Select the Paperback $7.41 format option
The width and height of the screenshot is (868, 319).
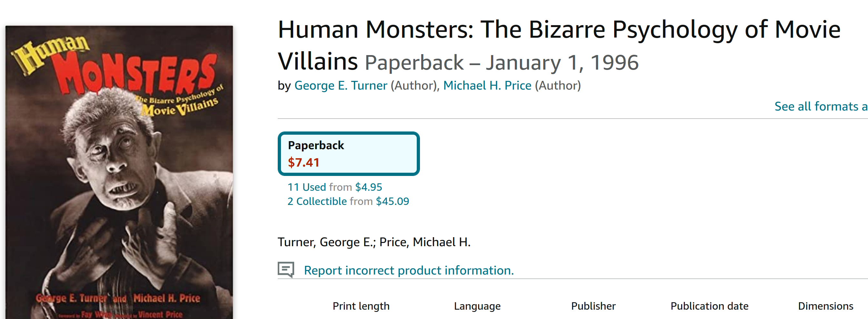point(348,154)
